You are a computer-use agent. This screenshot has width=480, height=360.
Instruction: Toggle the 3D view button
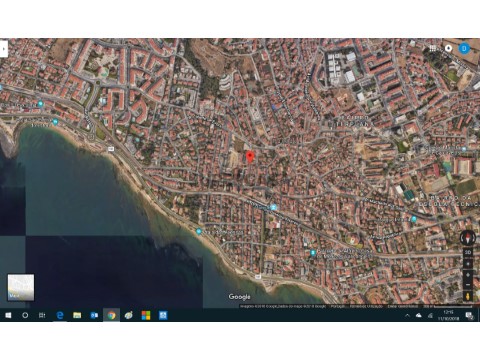(468, 252)
